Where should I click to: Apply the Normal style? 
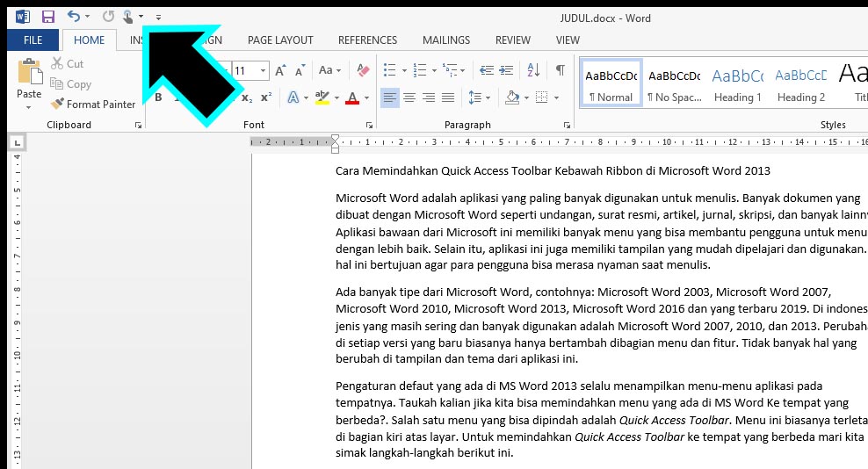click(x=611, y=83)
